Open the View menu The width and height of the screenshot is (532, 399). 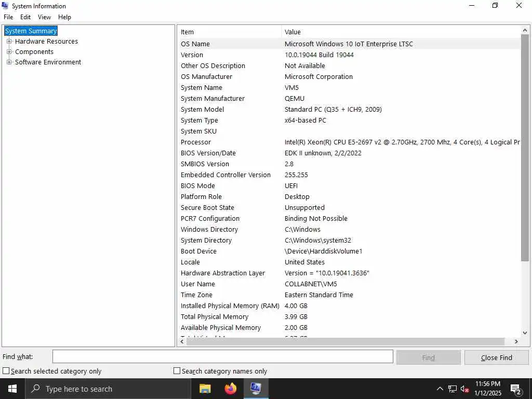click(x=44, y=17)
